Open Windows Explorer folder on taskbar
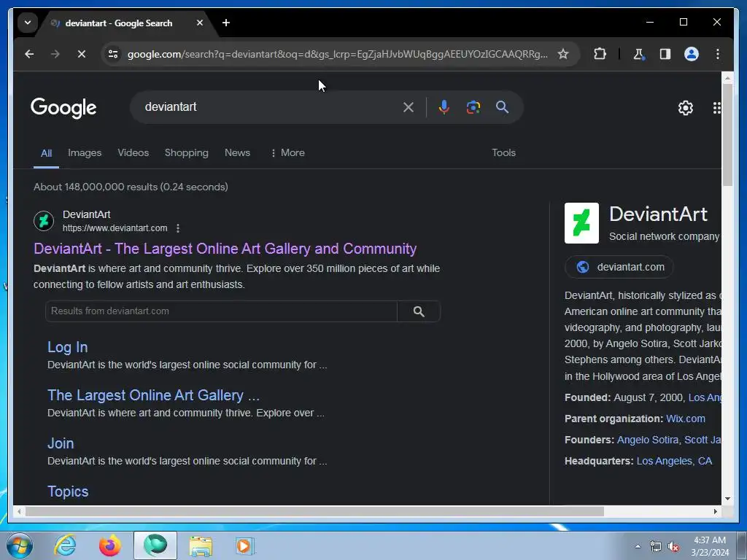747x560 pixels. click(x=201, y=545)
